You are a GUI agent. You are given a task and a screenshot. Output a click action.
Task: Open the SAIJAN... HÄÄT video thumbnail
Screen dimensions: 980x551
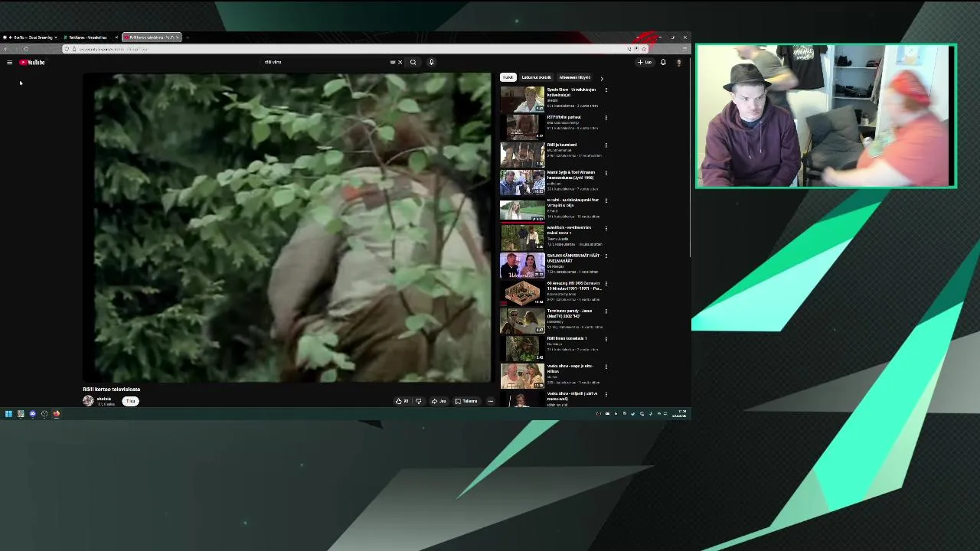click(x=522, y=265)
